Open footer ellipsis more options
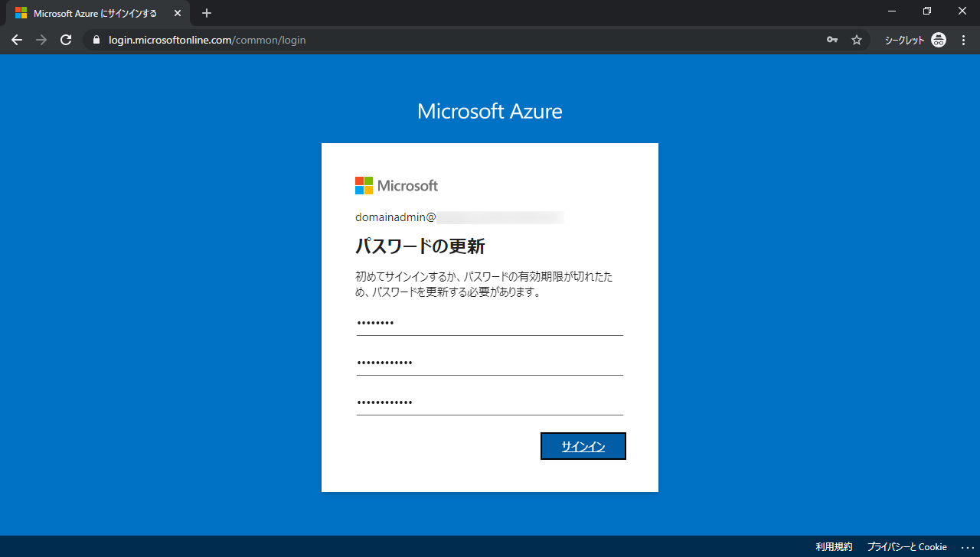This screenshot has height=557, width=980. (x=966, y=547)
